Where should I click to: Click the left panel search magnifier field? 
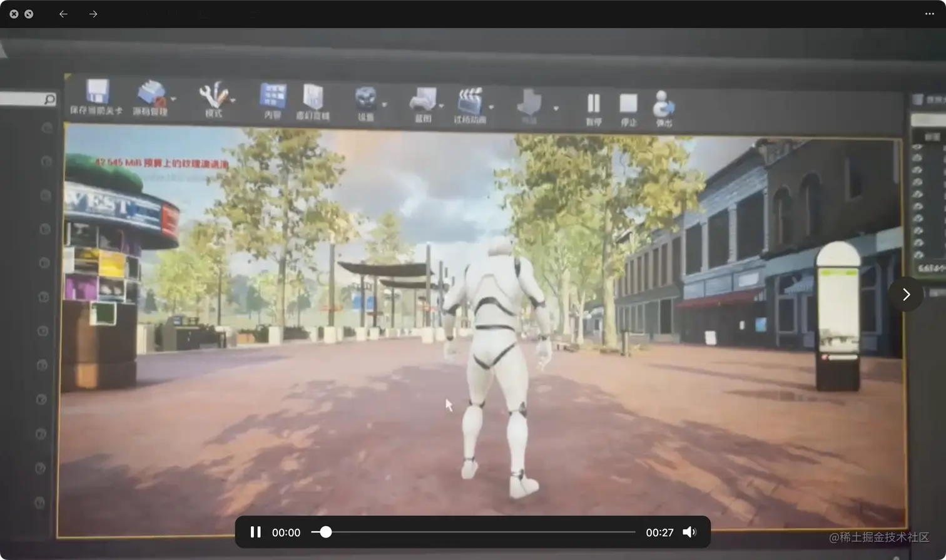28,99
